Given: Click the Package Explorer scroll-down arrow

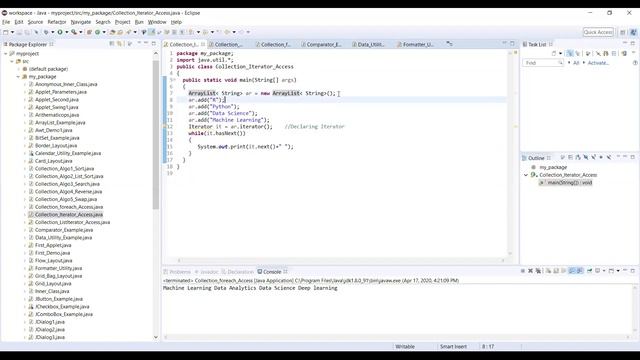Looking at the screenshot, I should coord(156,337).
